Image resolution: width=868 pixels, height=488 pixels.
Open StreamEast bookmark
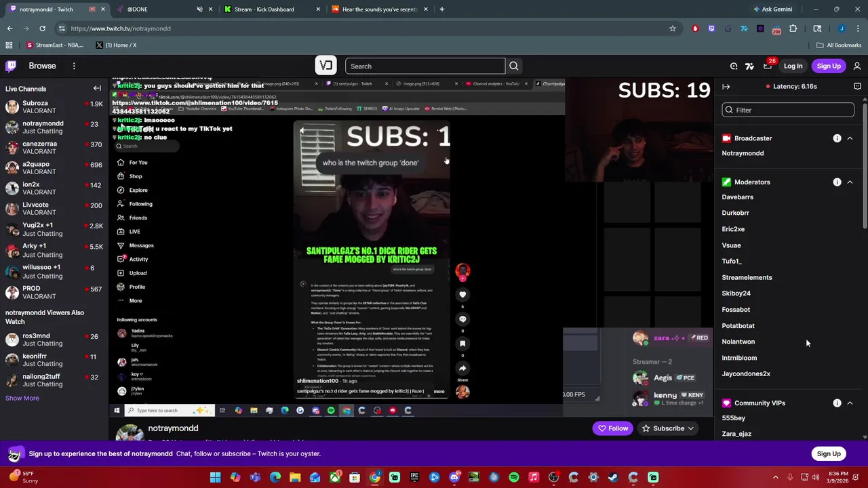pos(54,45)
